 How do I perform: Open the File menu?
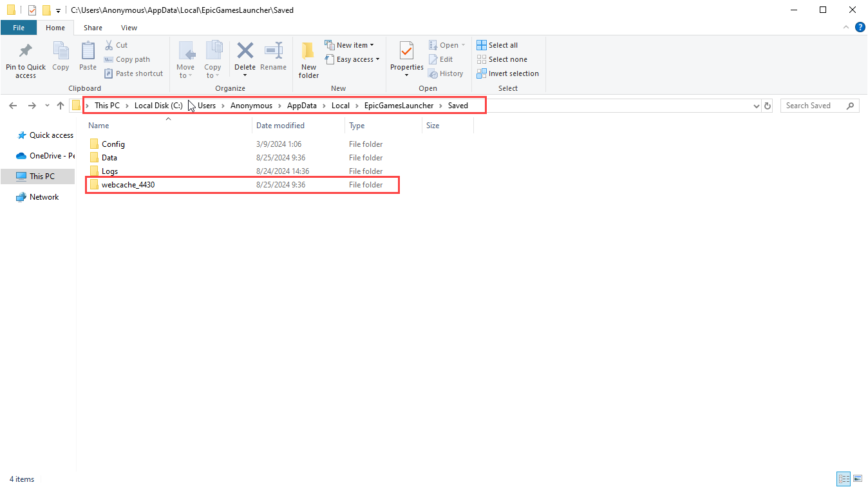coord(19,28)
